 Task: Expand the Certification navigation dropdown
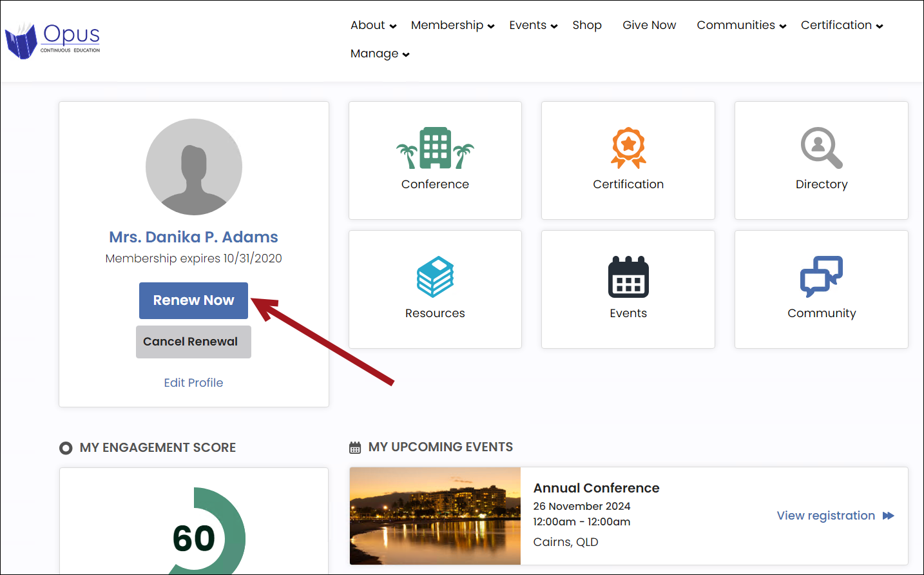click(x=842, y=25)
